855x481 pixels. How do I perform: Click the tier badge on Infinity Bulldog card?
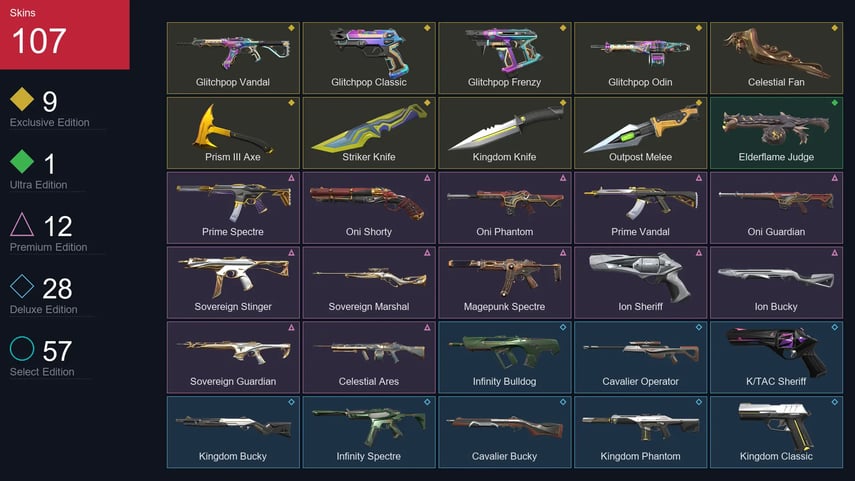563,327
